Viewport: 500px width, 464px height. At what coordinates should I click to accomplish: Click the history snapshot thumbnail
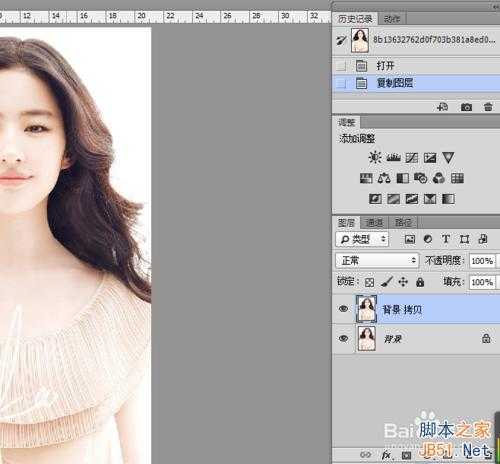360,40
